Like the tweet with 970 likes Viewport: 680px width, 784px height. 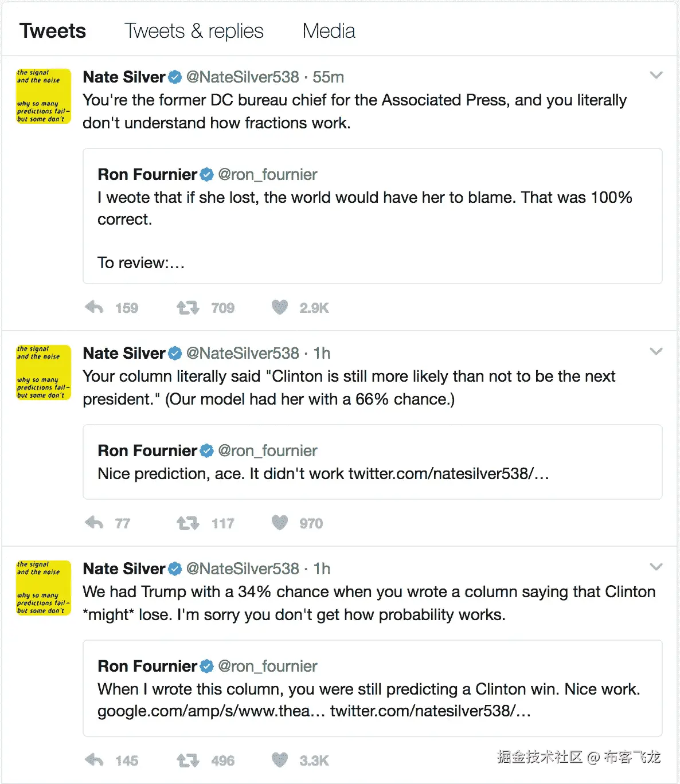tap(280, 523)
